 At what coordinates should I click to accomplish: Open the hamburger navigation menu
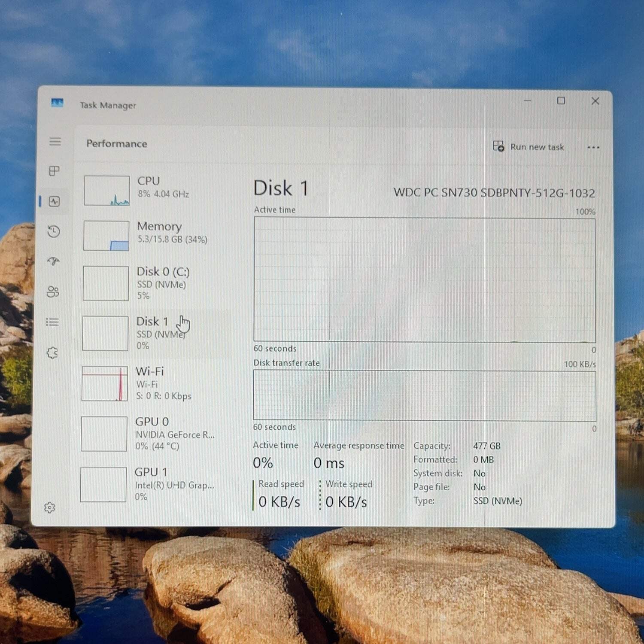tap(55, 141)
